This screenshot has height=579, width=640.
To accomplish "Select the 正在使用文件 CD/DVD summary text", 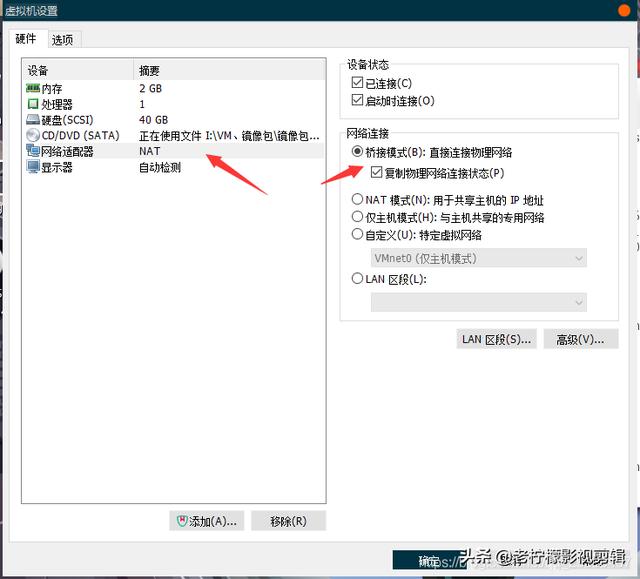I will [229, 135].
